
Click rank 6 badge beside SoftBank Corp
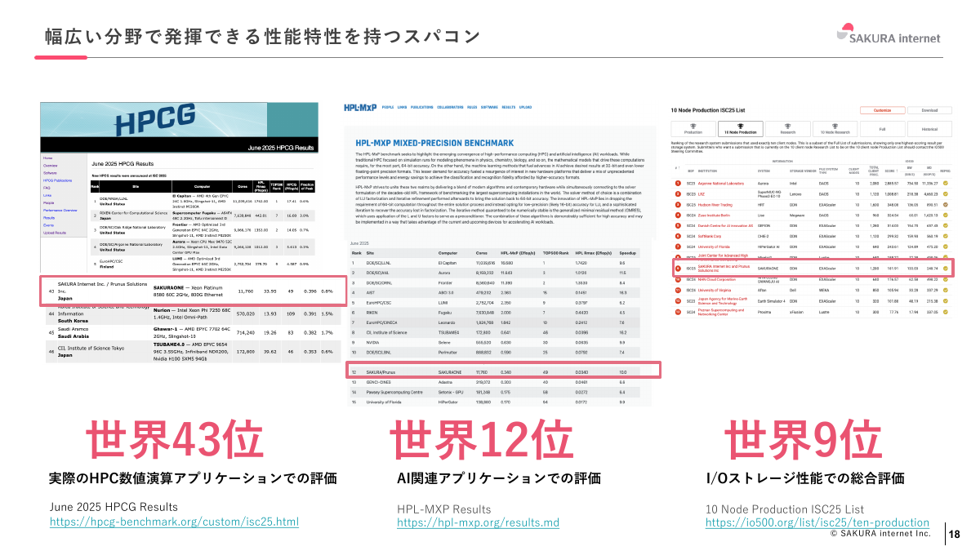[x=678, y=236]
